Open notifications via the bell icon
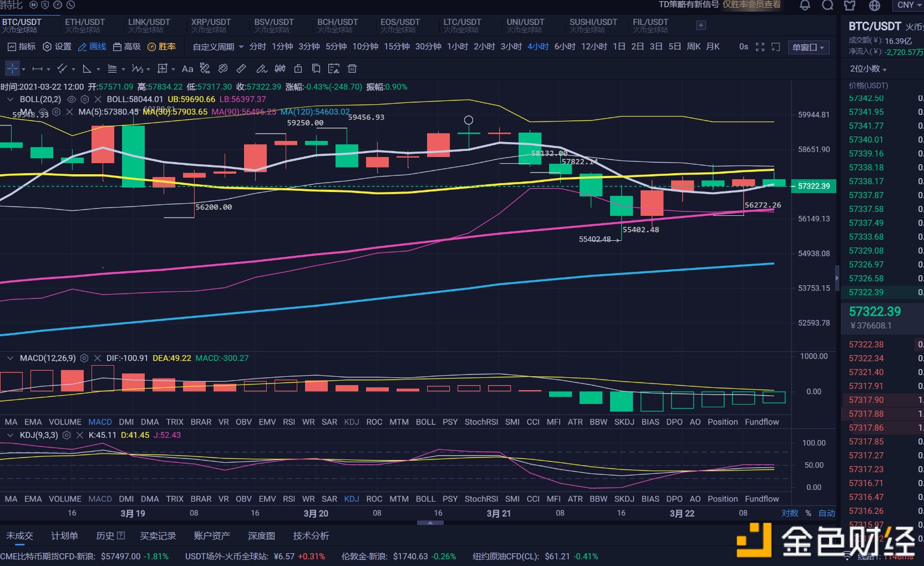924x566 pixels. point(804,6)
